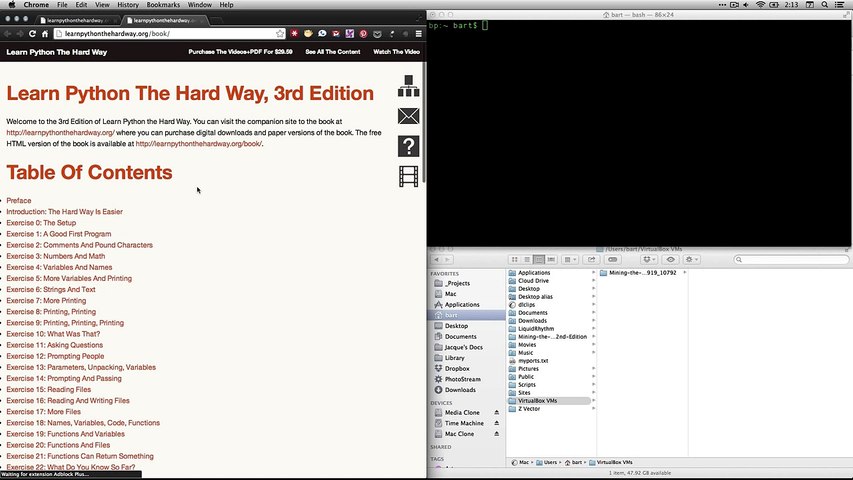Open the Apple menu
The width and height of the screenshot is (853, 480).
coord(11,4)
